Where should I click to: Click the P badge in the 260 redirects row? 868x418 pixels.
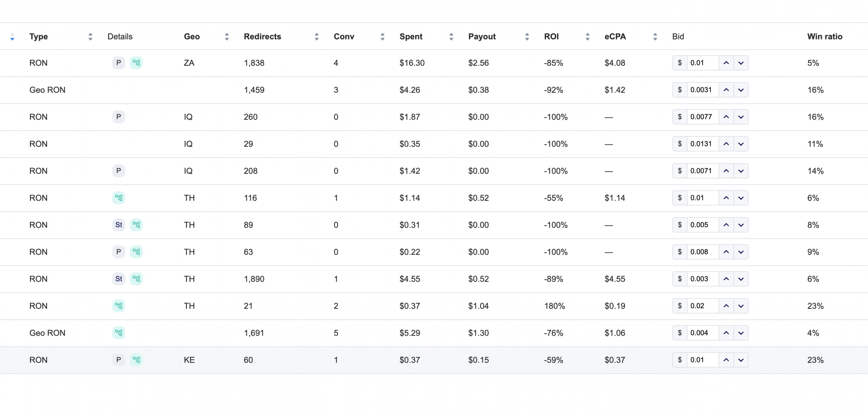[x=118, y=117]
